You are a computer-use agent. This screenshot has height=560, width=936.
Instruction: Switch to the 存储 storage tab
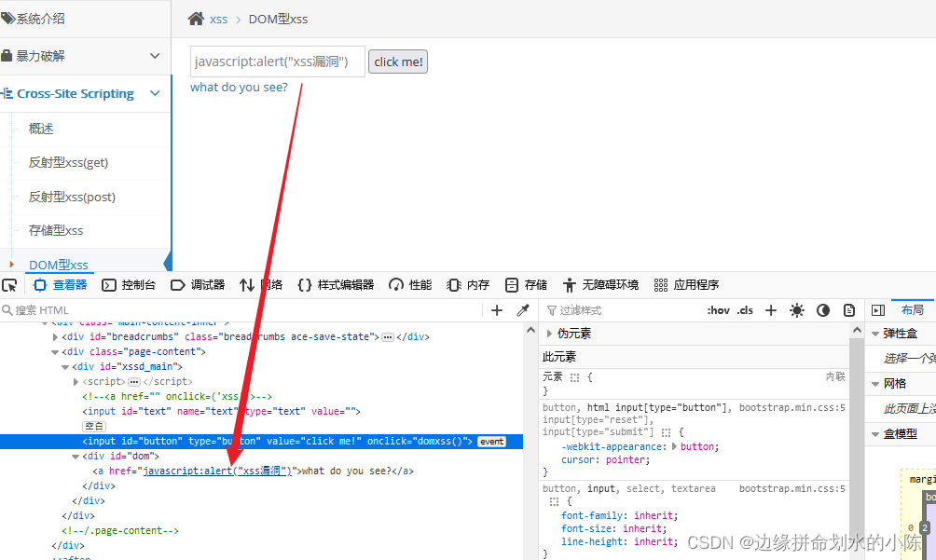pos(526,285)
